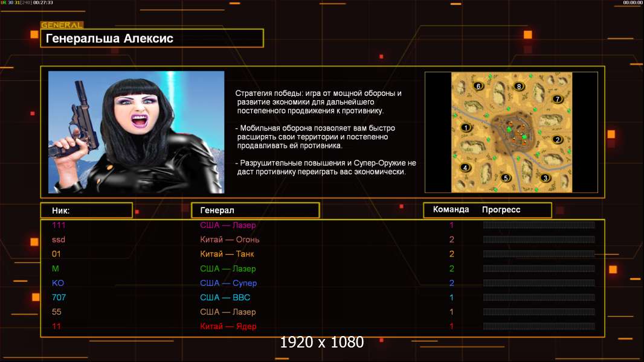644x362 pixels.
Task: Click loading progress bar for player 55
Action: tap(539, 312)
